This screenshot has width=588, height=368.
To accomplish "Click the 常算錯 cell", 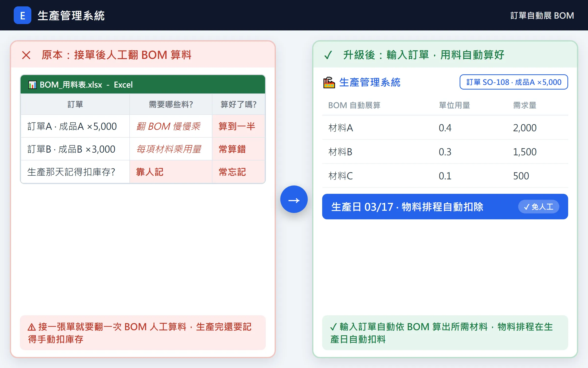I will pyautogui.click(x=239, y=149).
